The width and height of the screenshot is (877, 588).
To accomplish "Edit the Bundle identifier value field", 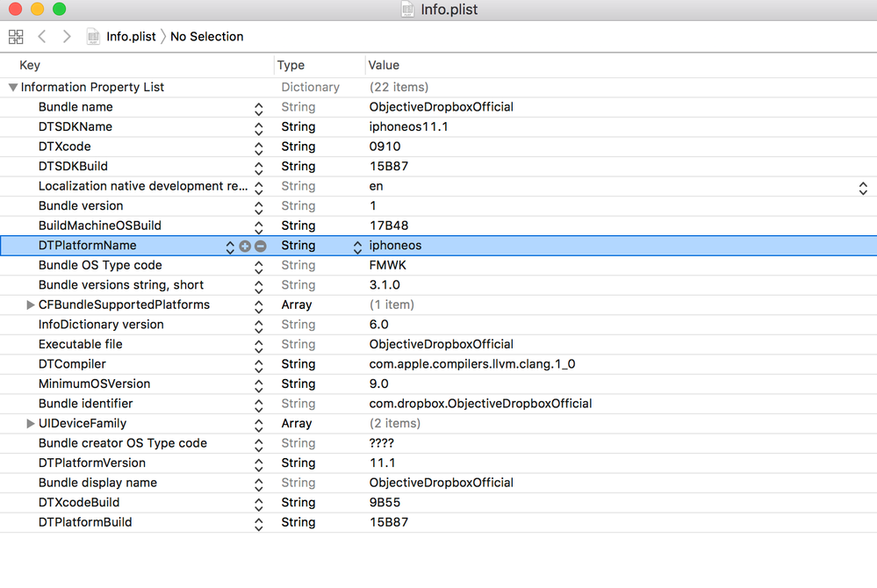I will click(480, 404).
